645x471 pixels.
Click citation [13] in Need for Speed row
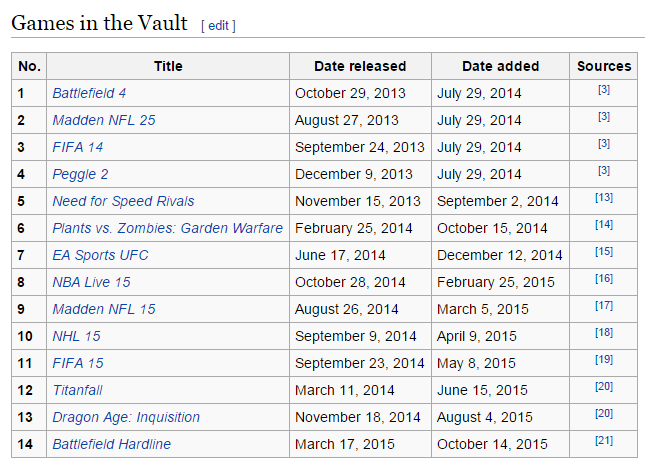pos(603,197)
